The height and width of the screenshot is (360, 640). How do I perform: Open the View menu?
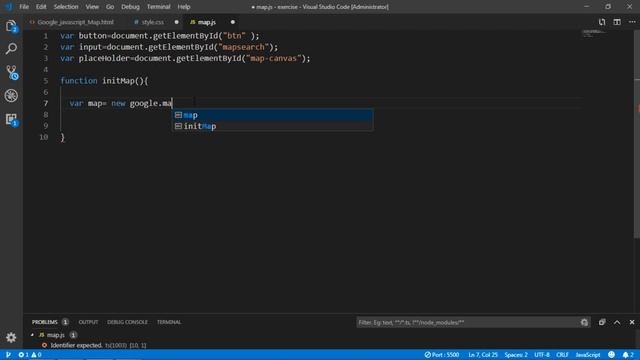point(92,7)
